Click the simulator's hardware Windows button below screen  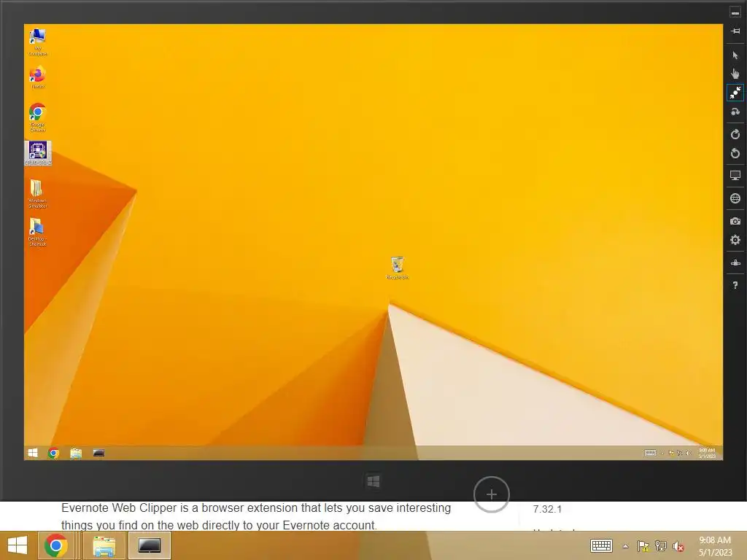[373, 481]
